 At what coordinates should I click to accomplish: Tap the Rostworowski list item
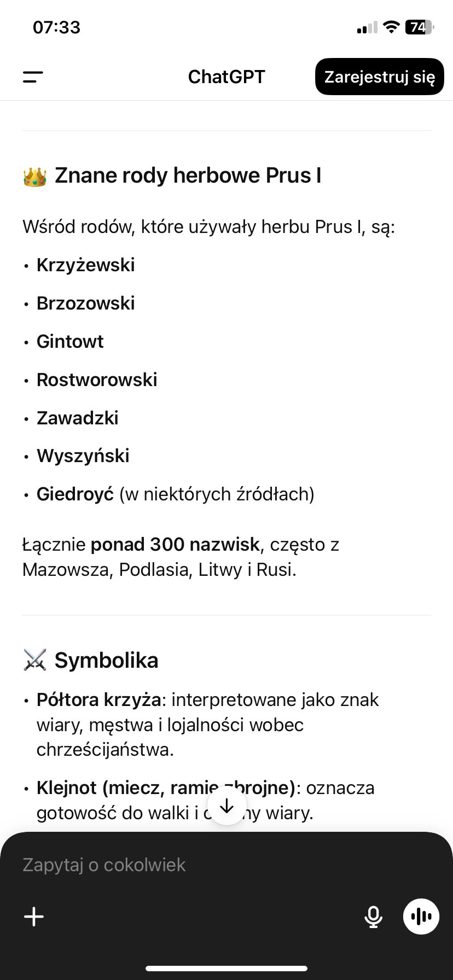click(x=97, y=380)
